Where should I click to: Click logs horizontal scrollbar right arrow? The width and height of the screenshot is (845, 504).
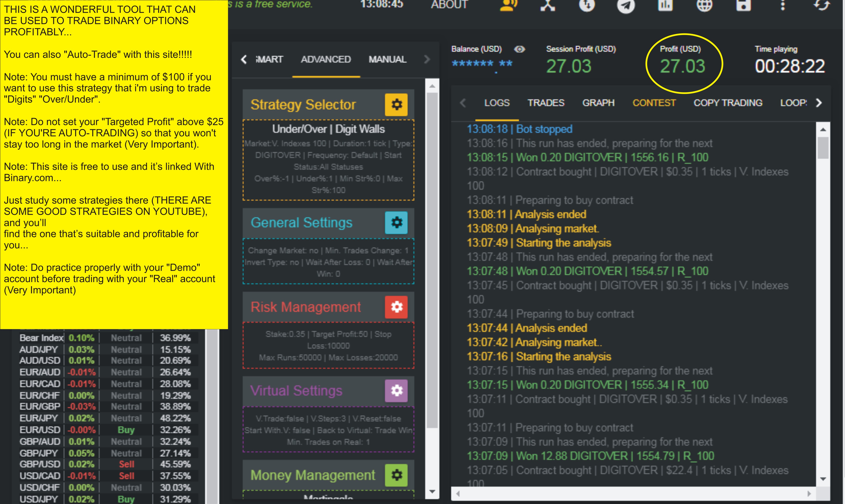pyautogui.click(x=809, y=494)
